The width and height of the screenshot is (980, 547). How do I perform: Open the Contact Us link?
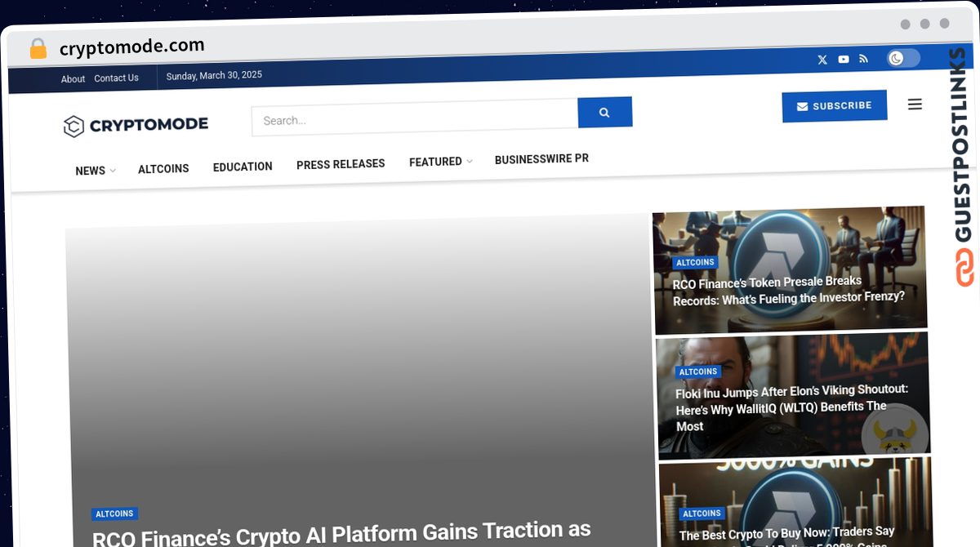tap(116, 78)
